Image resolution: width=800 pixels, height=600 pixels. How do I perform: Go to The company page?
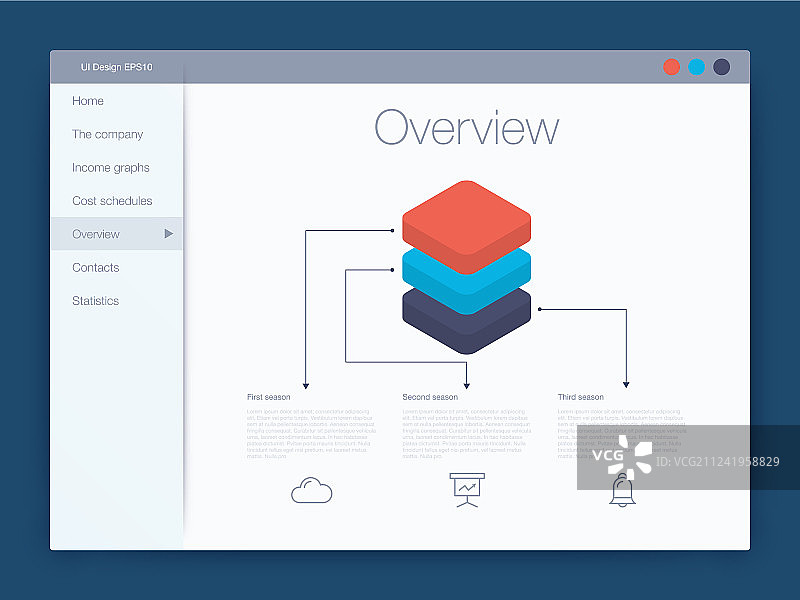tap(107, 134)
